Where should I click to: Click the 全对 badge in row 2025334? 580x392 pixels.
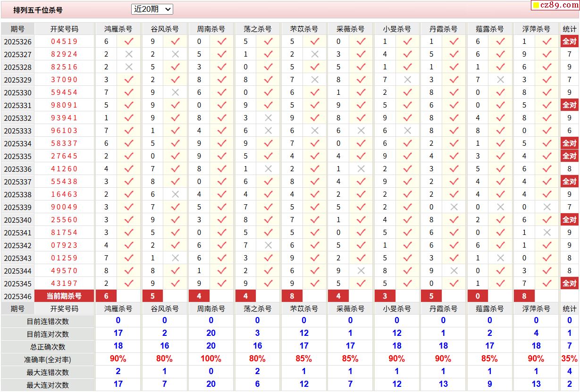pyautogui.click(x=570, y=143)
